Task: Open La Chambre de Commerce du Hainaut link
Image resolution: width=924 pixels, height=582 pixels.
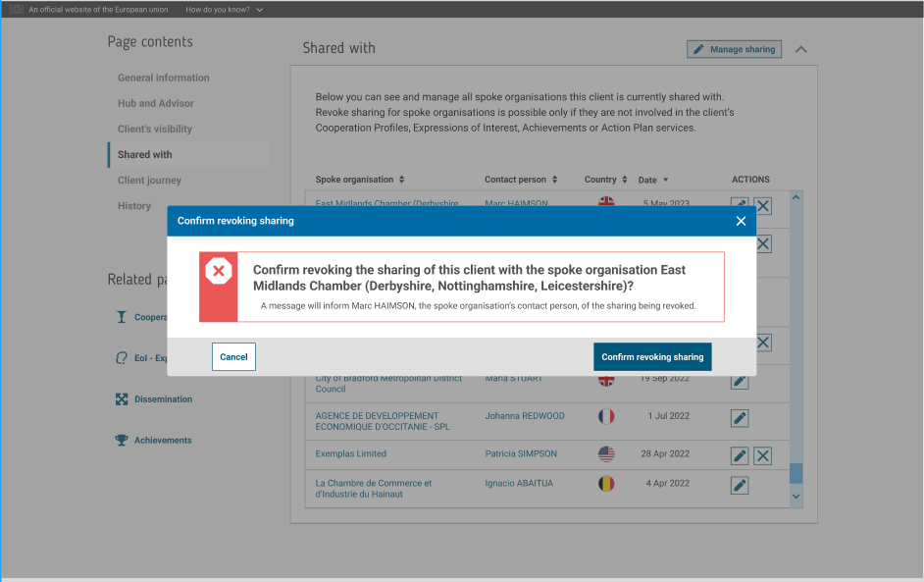Action: click(x=373, y=488)
